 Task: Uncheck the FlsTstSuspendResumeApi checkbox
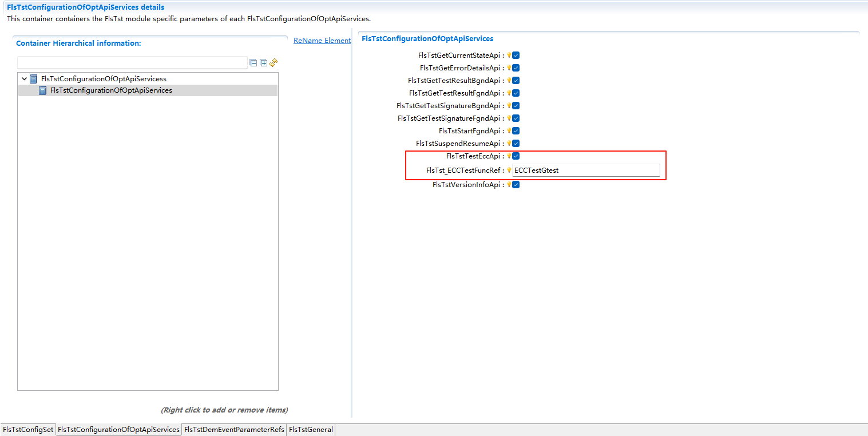coord(516,143)
